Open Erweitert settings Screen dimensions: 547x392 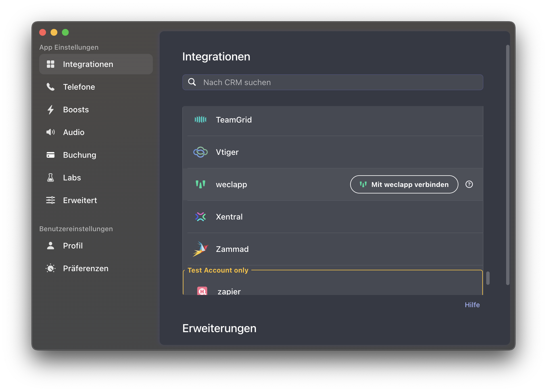pos(96,200)
